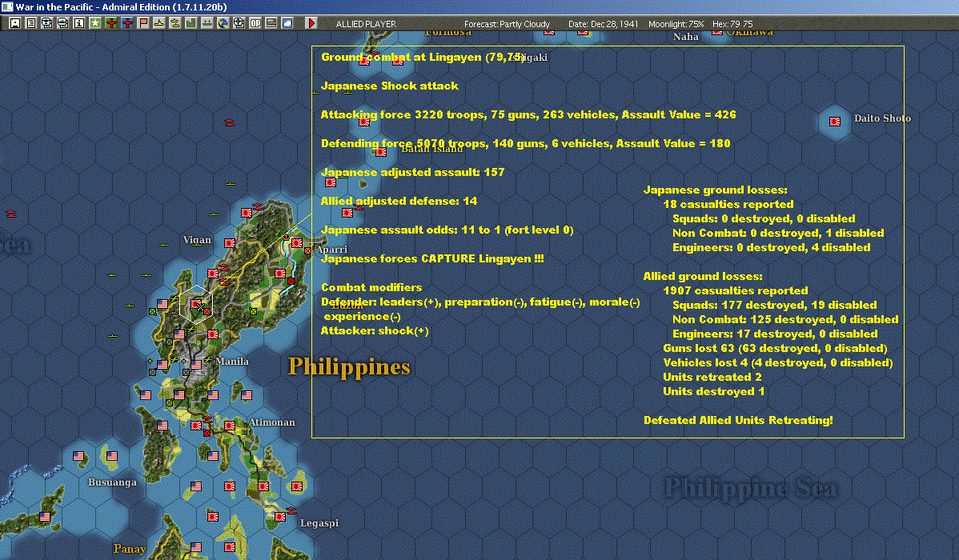The image size is (959, 560).
Task: Click the 'Allied ground losses:' heading
Action: pos(703,276)
